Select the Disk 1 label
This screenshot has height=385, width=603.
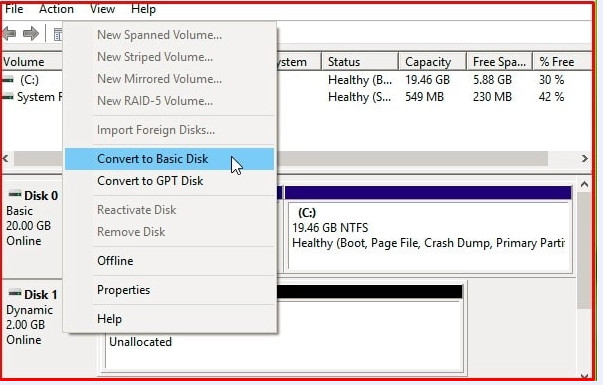pyautogui.click(x=41, y=295)
